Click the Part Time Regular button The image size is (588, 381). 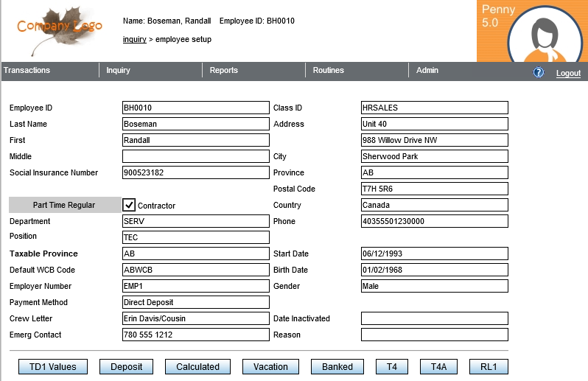tap(64, 205)
